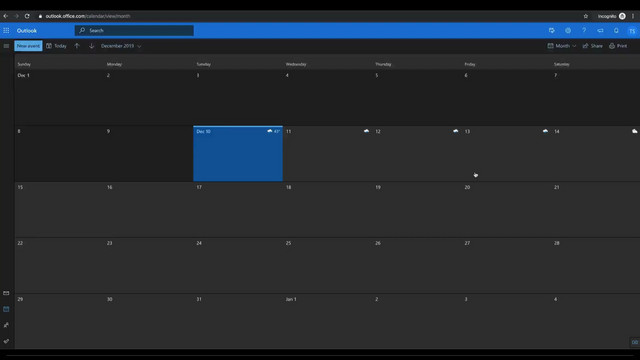
Task: Click the browser address bar URL
Action: point(88,16)
